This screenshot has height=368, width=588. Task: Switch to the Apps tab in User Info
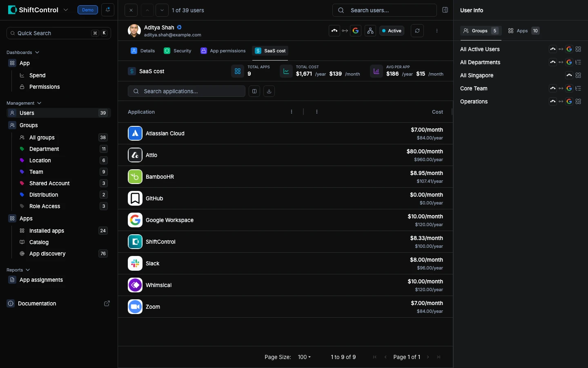[x=523, y=31]
